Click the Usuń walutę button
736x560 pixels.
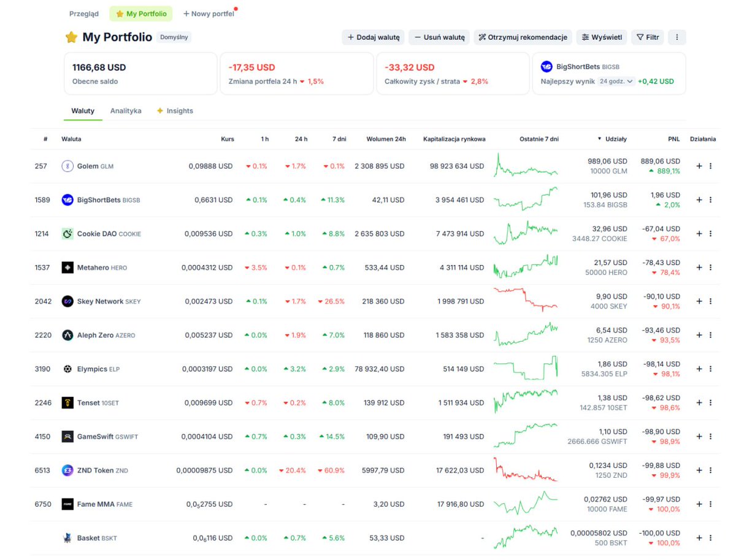(440, 37)
